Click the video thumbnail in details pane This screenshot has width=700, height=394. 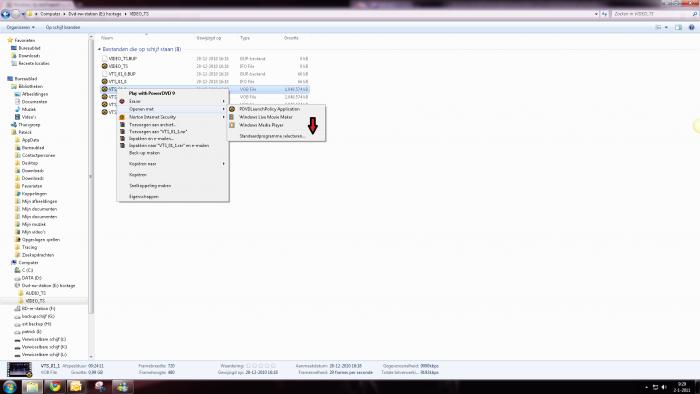click(19, 370)
